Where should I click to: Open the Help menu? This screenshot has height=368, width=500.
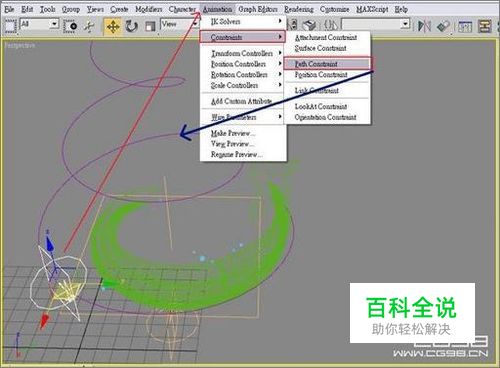point(401,9)
